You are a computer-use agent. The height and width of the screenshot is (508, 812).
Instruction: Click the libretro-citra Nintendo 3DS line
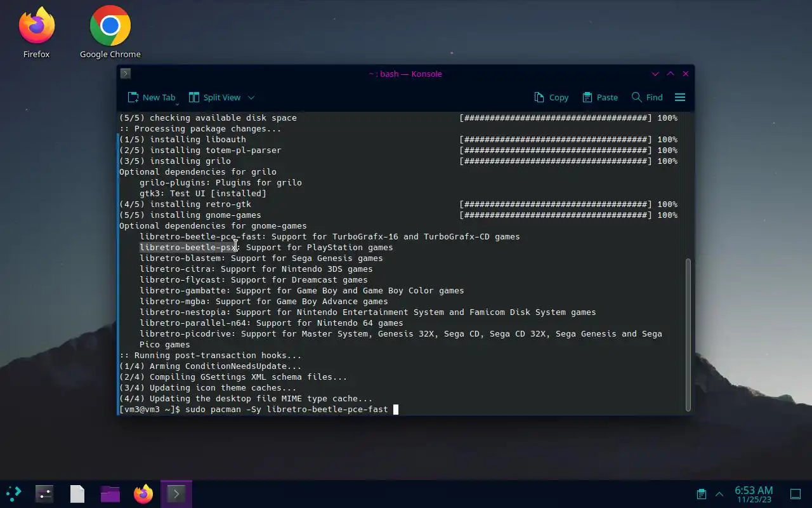(x=256, y=269)
